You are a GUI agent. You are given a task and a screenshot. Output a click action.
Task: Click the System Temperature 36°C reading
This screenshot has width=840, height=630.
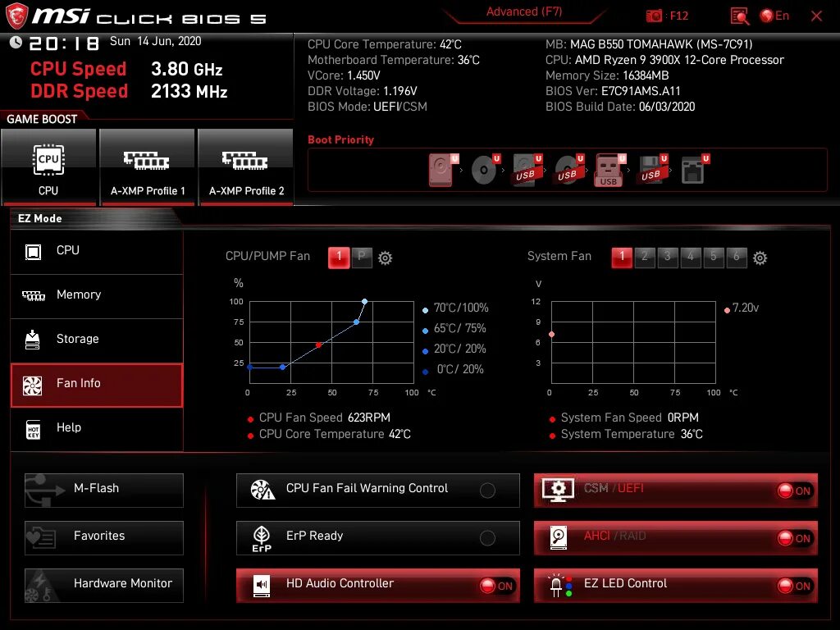click(x=632, y=435)
